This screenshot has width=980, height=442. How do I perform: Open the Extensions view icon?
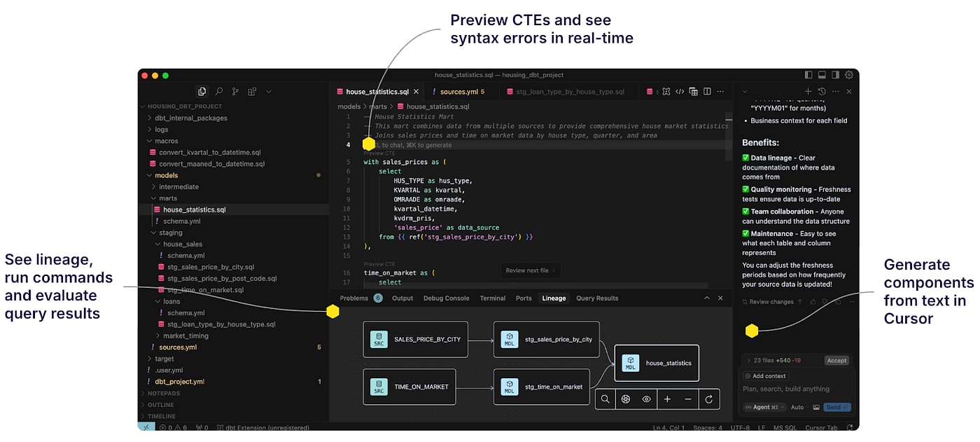(x=252, y=91)
